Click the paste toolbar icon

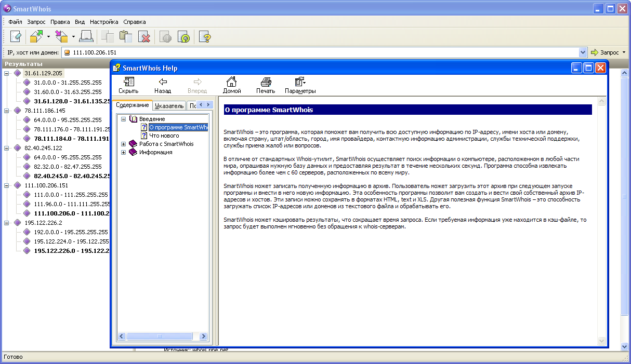[x=126, y=36]
